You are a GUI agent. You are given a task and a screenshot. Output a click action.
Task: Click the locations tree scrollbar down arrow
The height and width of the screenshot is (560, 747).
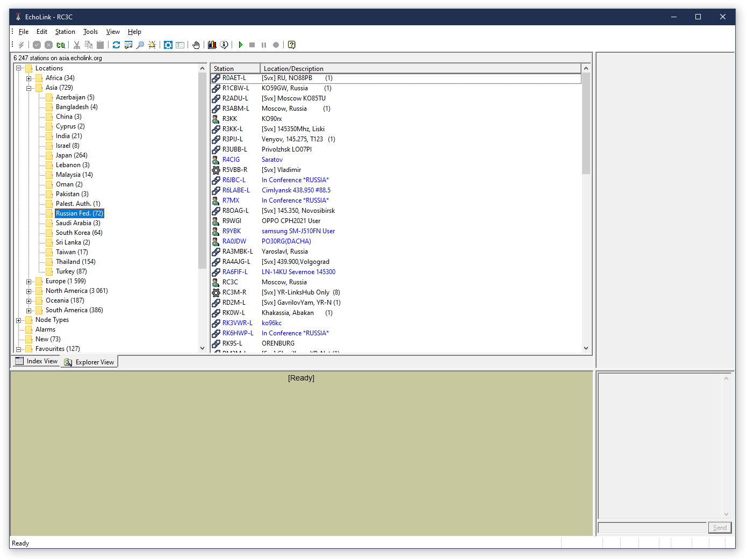pos(202,348)
